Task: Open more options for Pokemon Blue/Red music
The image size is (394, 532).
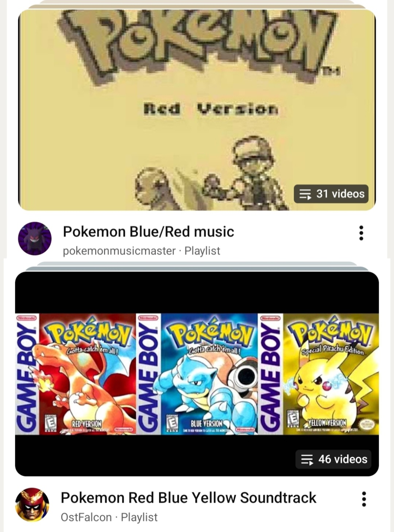Action: click(361, 233)
